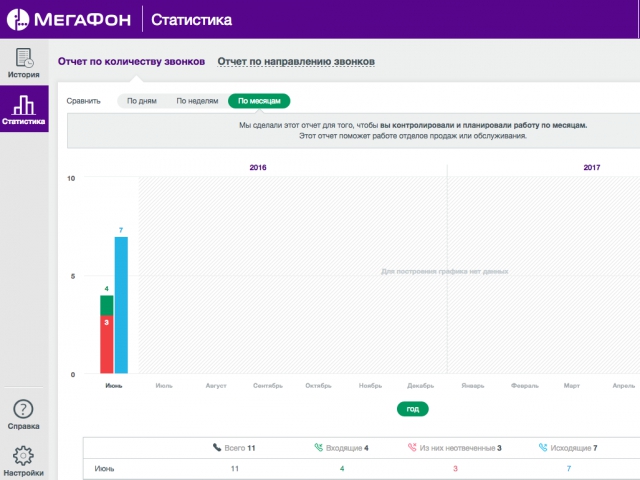
Task: Click the Август label on chart axis
Action: [x=216, y=386]
